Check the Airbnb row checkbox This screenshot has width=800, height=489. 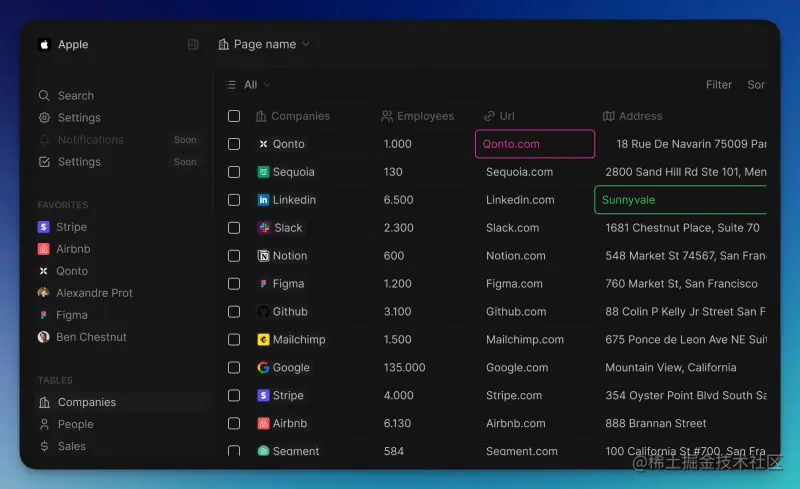coord(234,423)
